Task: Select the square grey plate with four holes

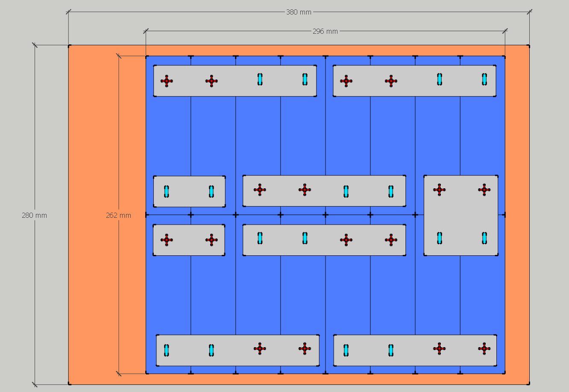Action: 461,215
